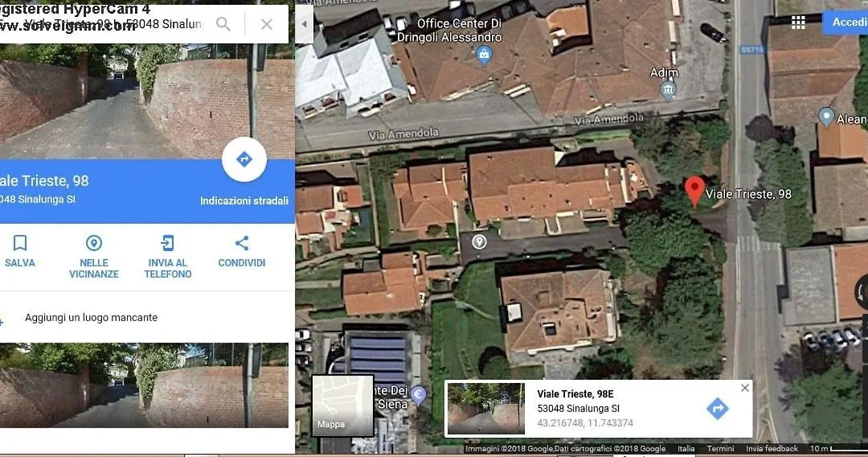Image resolution: width=868 pixels, height=457 pixels.
Task: Open NELLE VICINANZE nearby search
Action: tap(94, 243)
